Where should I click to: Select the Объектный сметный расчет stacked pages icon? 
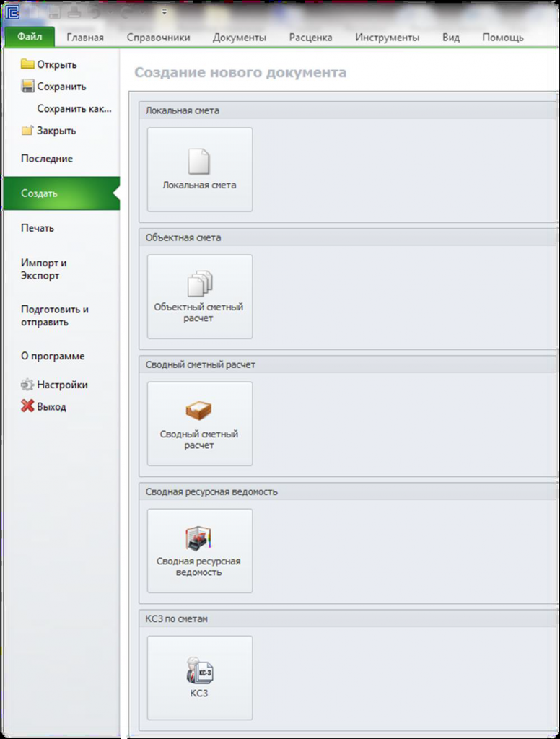tap(200, 283)
